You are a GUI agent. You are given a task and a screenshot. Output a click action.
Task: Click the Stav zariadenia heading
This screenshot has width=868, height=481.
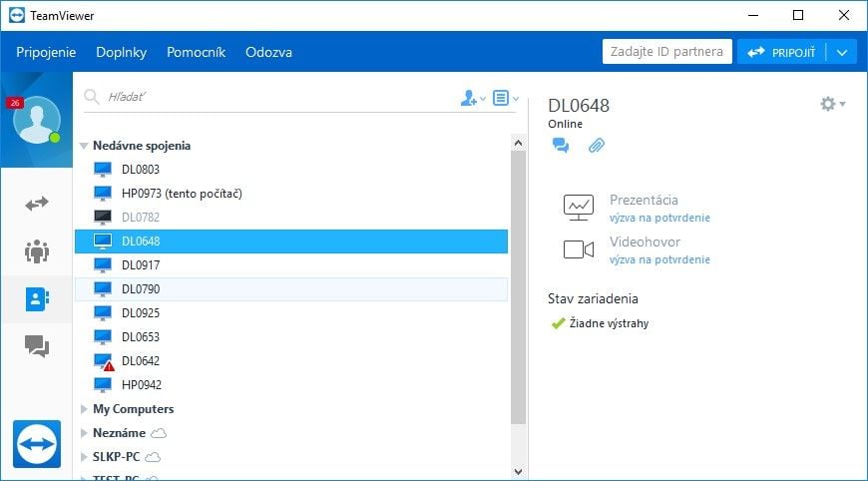pyautogui.click(x=593, y=299)
